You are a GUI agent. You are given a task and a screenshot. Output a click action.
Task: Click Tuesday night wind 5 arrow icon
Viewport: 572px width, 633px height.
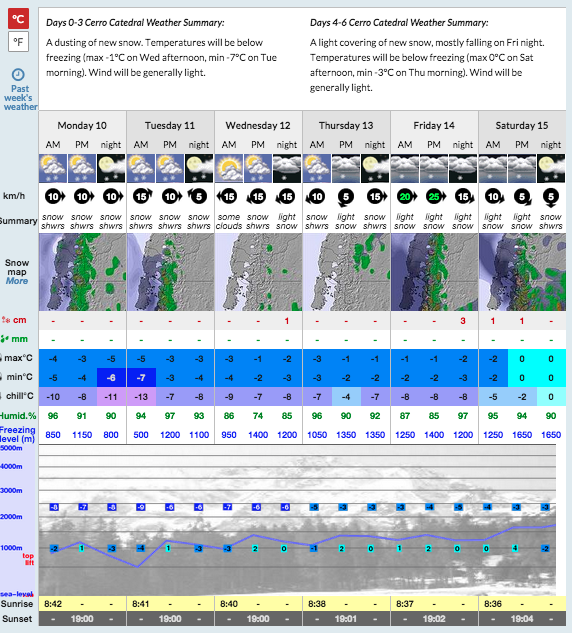pos(197,197)
